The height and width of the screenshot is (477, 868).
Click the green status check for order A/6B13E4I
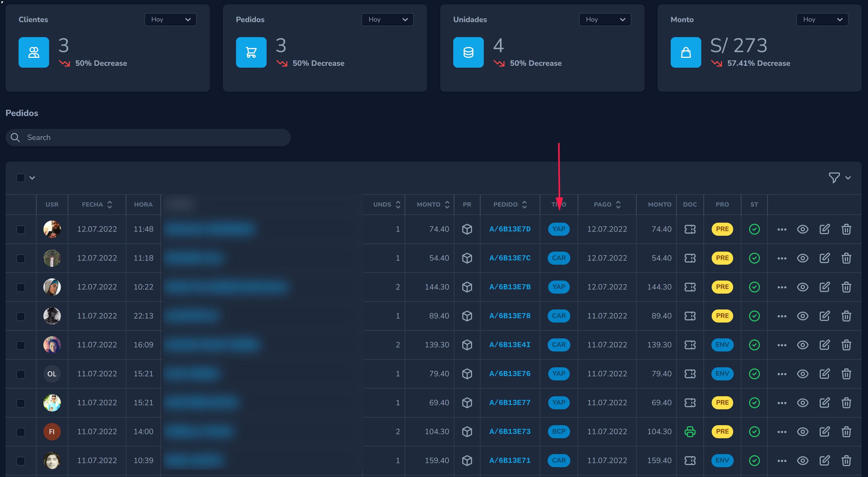754,345
